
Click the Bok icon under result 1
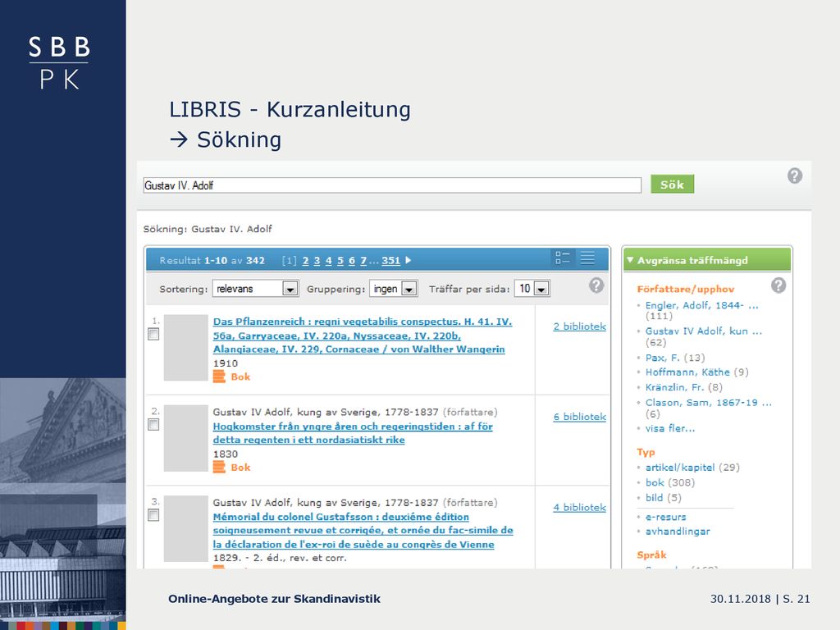click(219, 377)
